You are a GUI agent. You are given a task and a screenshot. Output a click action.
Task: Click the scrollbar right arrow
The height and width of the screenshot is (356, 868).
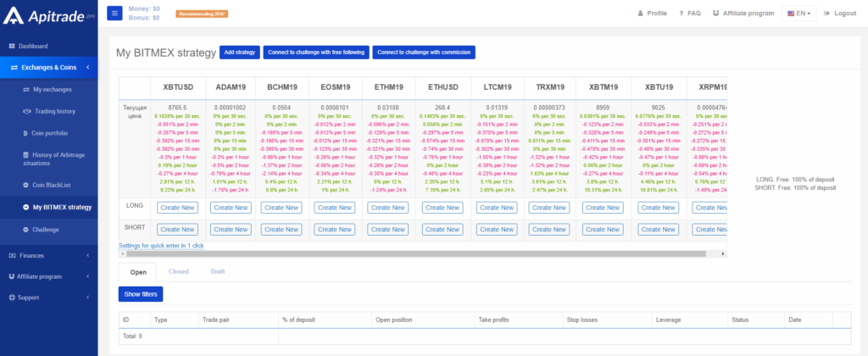point(722,253)
